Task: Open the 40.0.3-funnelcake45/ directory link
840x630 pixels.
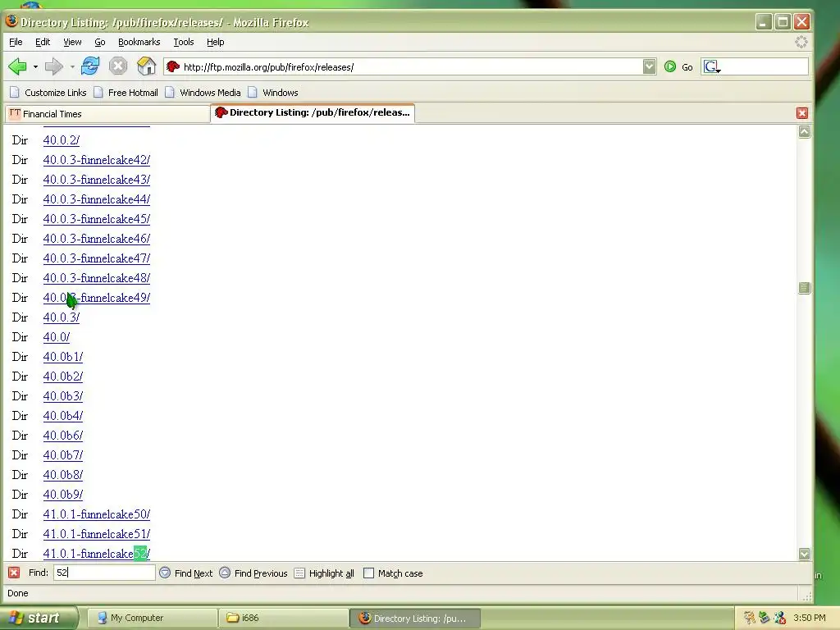Action: [x=97, y=219]
